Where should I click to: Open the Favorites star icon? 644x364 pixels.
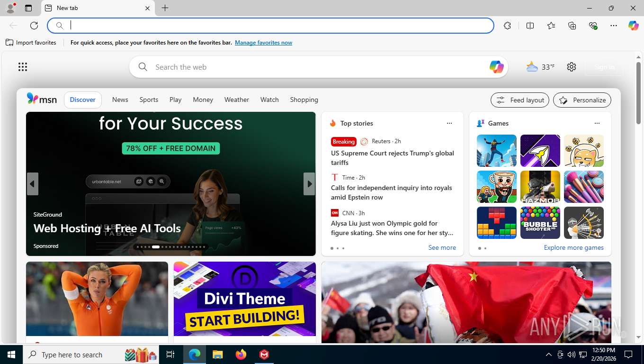[551, 26]
